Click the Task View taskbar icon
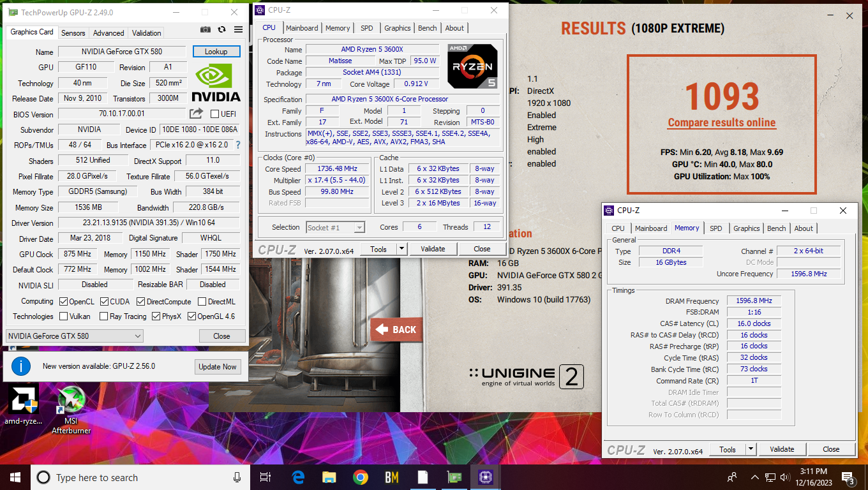The height and width of the screenshot is (490, 868). 266,477
